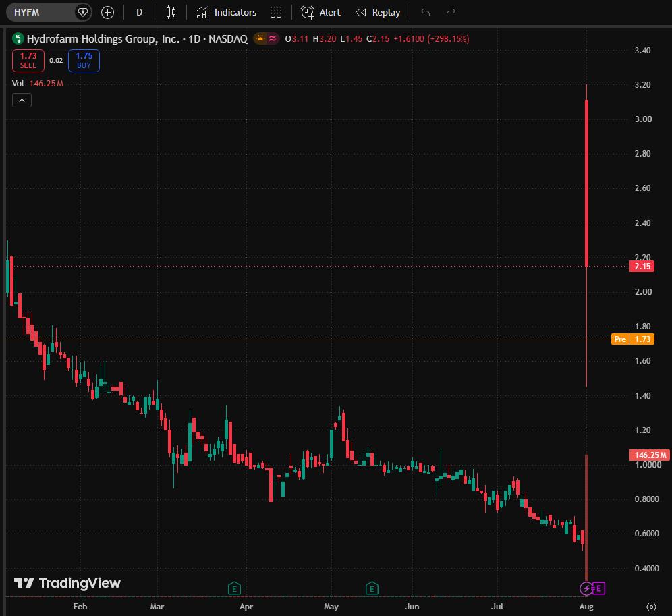This screenshot has width=672, height=616.
Task: Click the 3.40 price axis label
Action: (642, 51)
